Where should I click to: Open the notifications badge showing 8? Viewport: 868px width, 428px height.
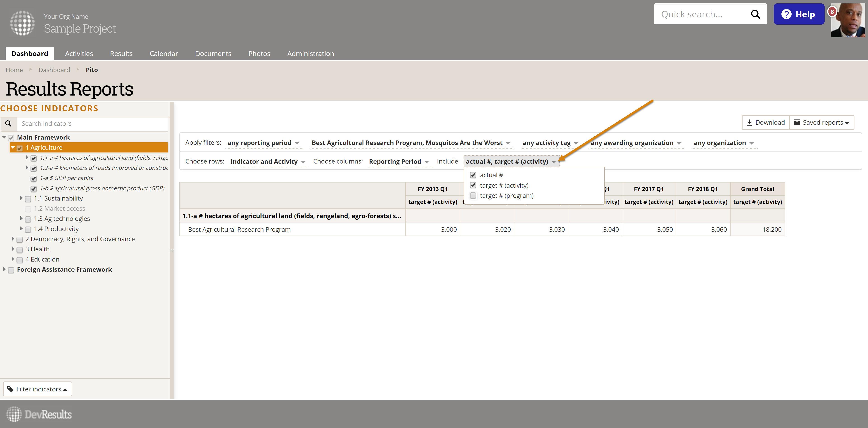832,12
